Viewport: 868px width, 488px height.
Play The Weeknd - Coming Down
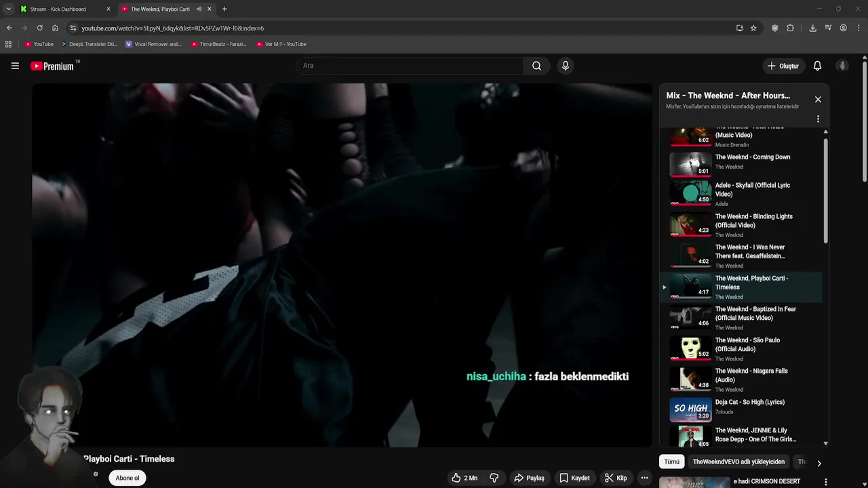[x=743, y=163]
